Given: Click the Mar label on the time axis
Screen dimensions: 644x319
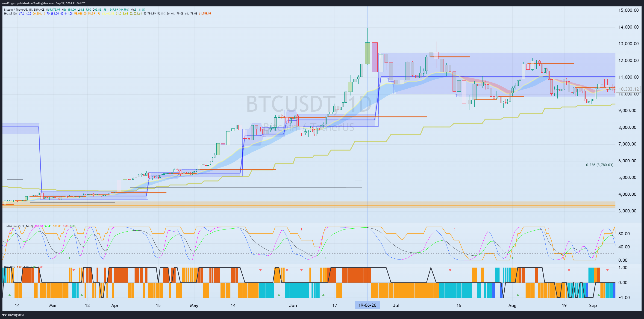Looking at the screenshot, I should pos(53,305).
